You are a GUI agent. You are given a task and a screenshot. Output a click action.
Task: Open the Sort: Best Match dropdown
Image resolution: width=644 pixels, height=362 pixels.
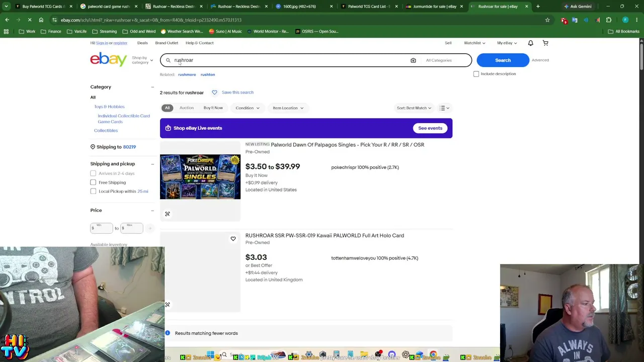click(414, 108)
